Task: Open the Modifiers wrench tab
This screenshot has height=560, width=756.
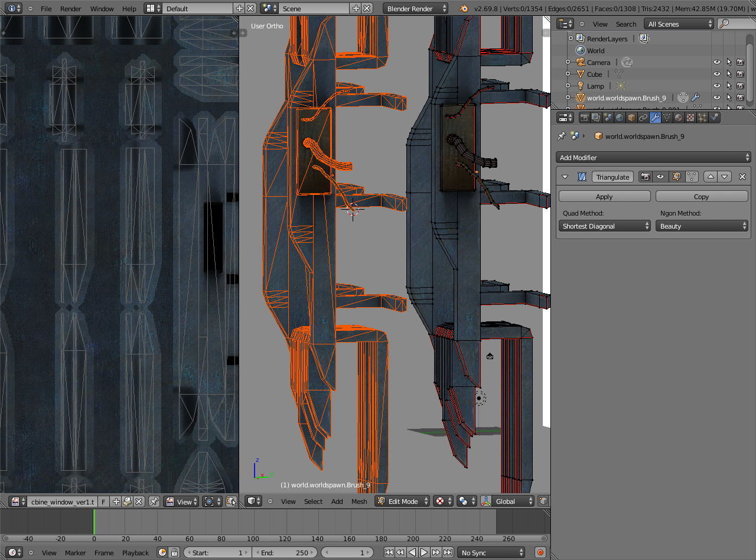Action: (655, 118)
